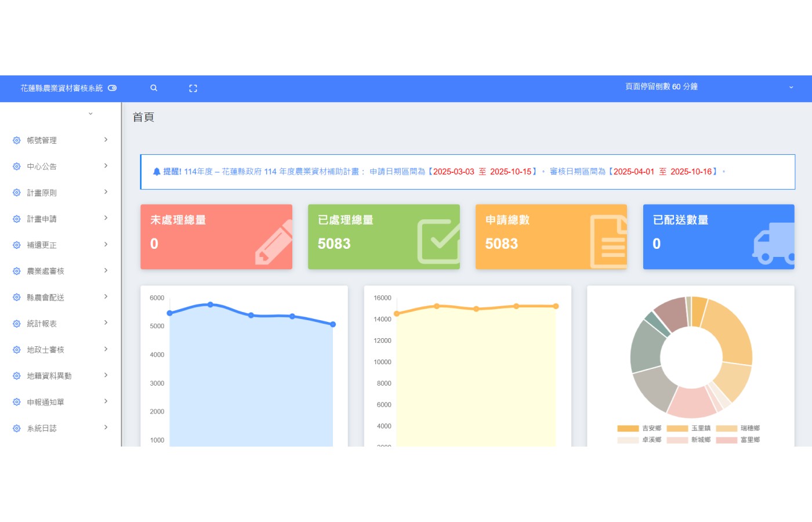Click the checkmark icon on 已處理總量 card
The width and height of the screenshot is (812, 522).
pyautogui.click(x=438, y=241)
